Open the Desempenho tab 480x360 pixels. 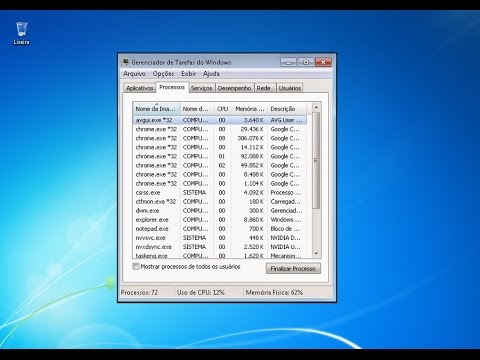234,88
